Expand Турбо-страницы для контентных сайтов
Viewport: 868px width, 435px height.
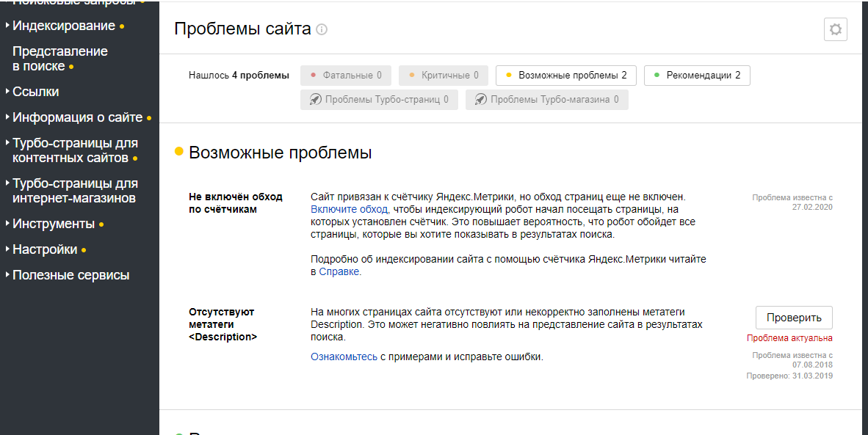click(x=75, y=150)
